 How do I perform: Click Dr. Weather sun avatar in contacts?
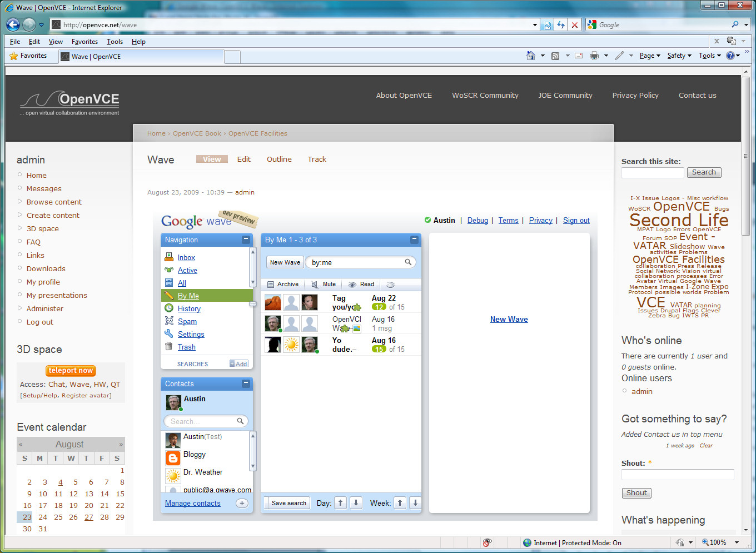pos(173,476)
